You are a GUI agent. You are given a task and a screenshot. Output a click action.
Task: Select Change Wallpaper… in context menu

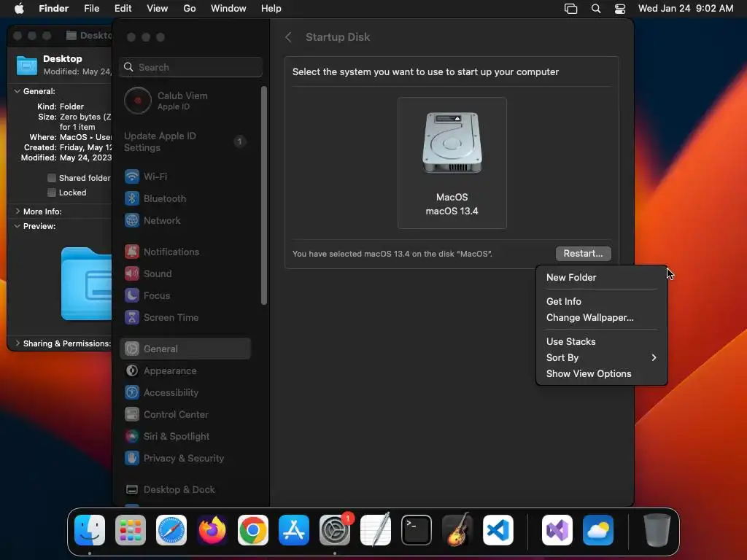coord(601,318)
